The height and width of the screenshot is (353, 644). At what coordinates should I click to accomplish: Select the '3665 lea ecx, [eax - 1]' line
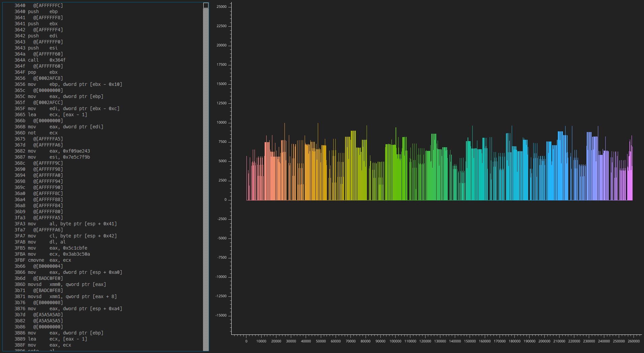[x=103, y=115]
